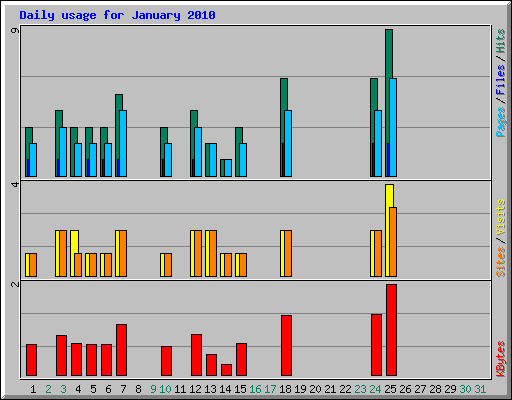Click the shortest red KBytes bar for day 14
Screen dimensions: 512x400
click(x=226, y=370)
